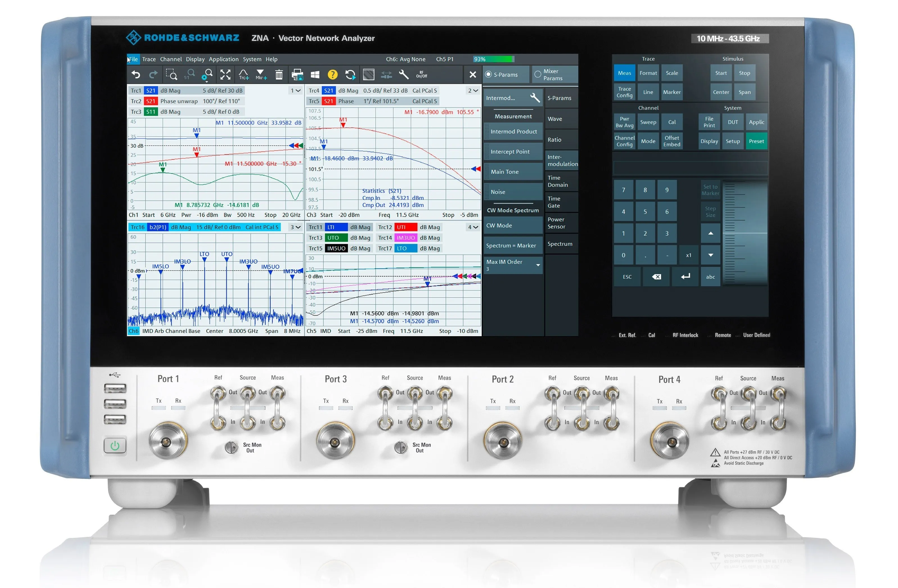The width and height of the screenshot is (898, 588).
Task: Open help via yellow question mark icon
Action: tap(332, 75)
